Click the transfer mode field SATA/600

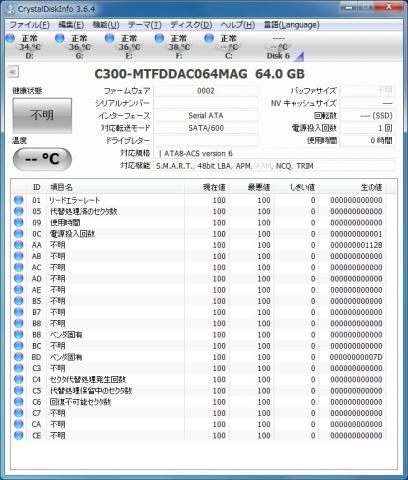pyautogui.click(x=206, y=128)
